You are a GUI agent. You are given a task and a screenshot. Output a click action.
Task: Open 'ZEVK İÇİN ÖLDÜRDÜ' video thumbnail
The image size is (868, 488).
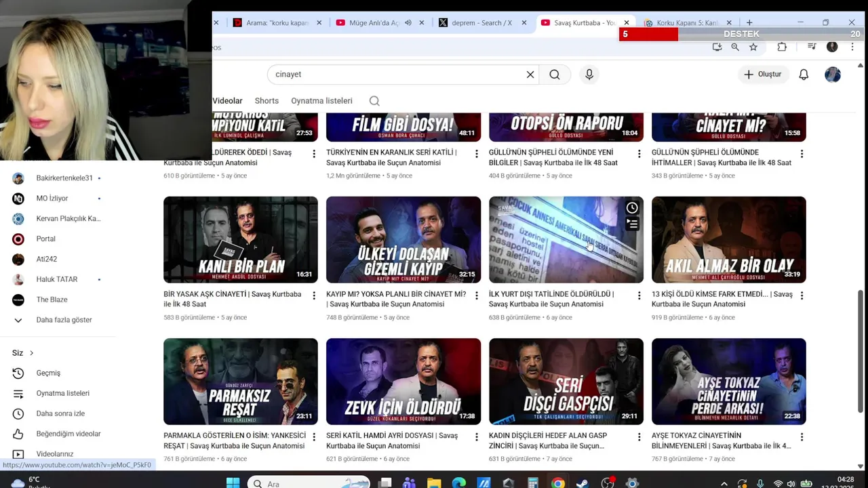point(403,382)
